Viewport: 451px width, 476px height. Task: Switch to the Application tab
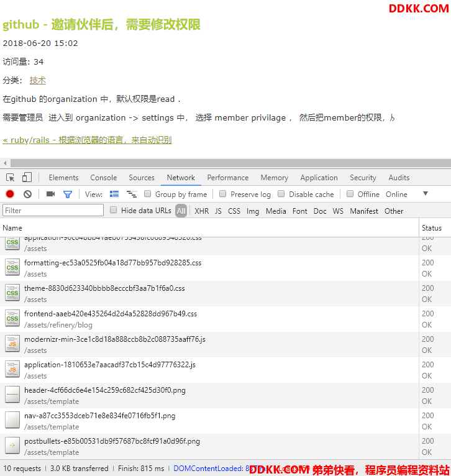(319, 178)
